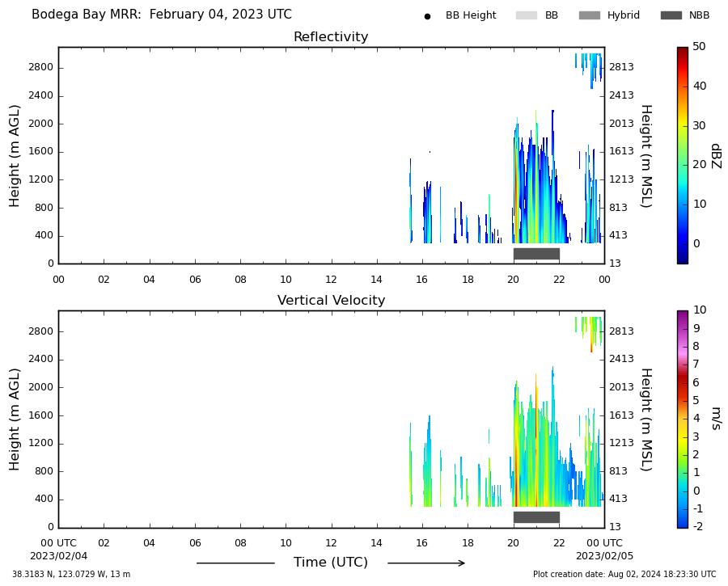This screenshot has height=586, width=728.
Task: Click the 'dBZ' color bar unit label
Action: pos(716,156)
